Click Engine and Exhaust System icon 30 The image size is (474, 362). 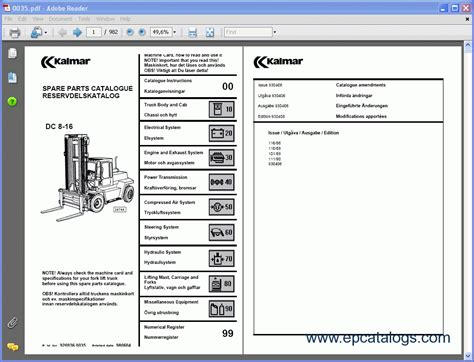point(222,157)
